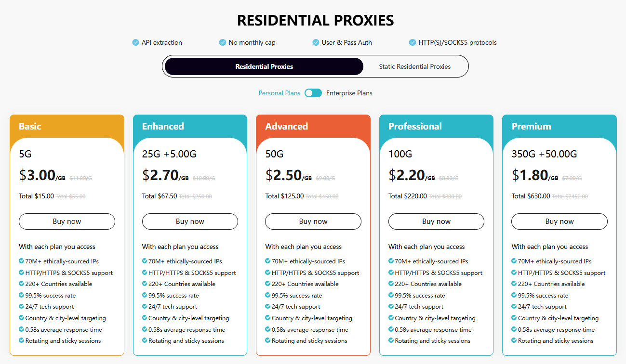The image size is (626, 364).
Task: Click the checkmark beside 99.5% success rate in Professional
Action: tap(391, 295)
